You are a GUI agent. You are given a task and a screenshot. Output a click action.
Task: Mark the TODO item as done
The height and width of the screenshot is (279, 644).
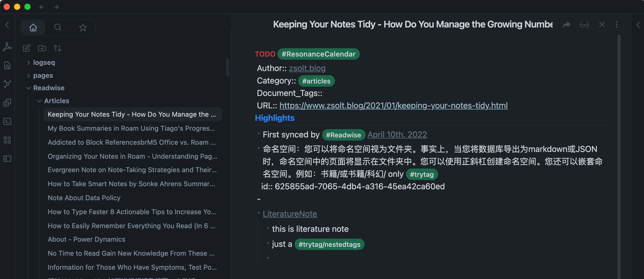click(265, 54)
